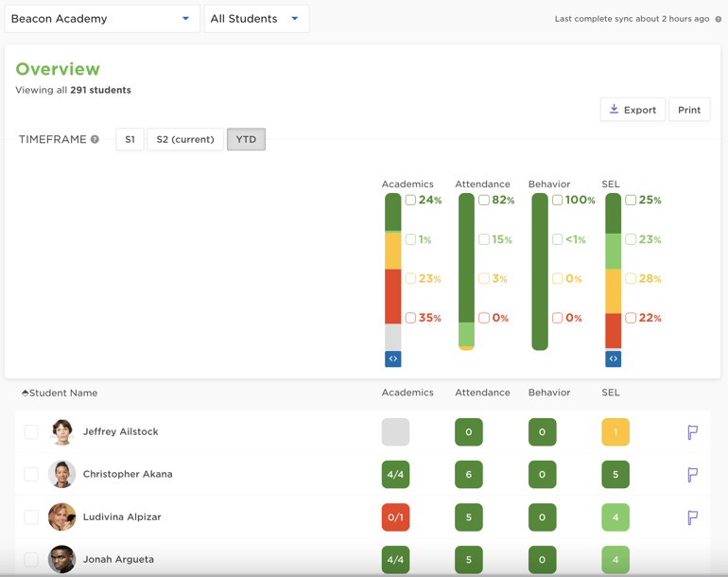Click the Timeframe help question mark icon

[95, 140]
